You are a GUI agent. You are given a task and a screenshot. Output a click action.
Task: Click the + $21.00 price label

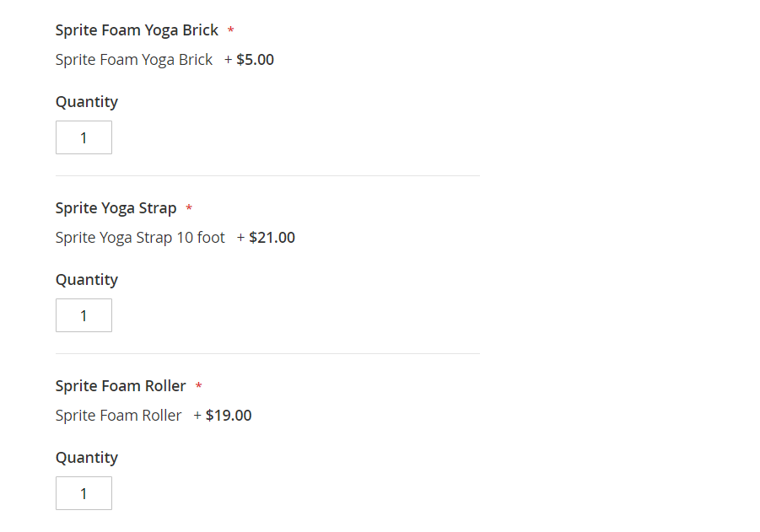[x=267, y=238]
